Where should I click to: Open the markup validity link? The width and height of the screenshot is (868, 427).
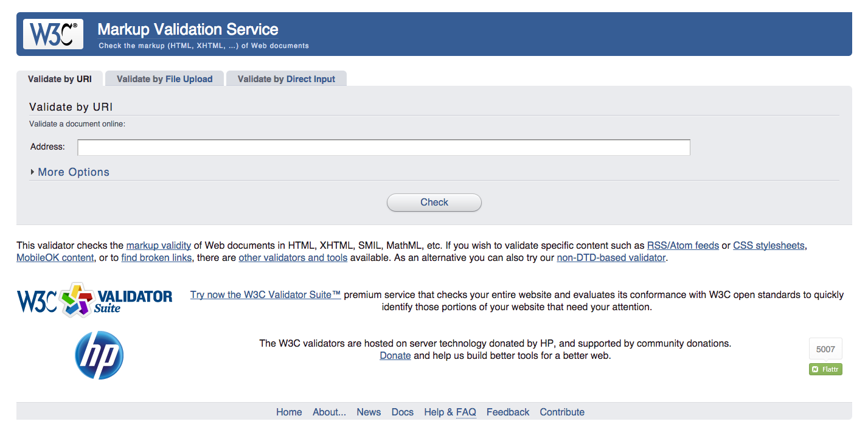coord(158,246)
